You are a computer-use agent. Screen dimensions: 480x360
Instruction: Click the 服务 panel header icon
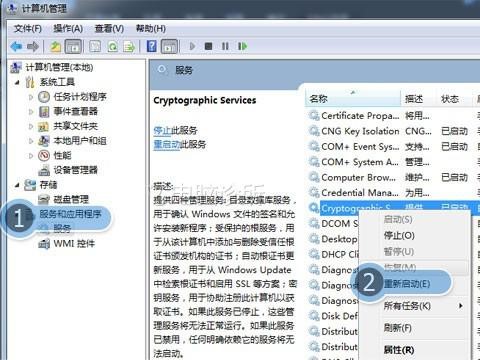point(162,69)
